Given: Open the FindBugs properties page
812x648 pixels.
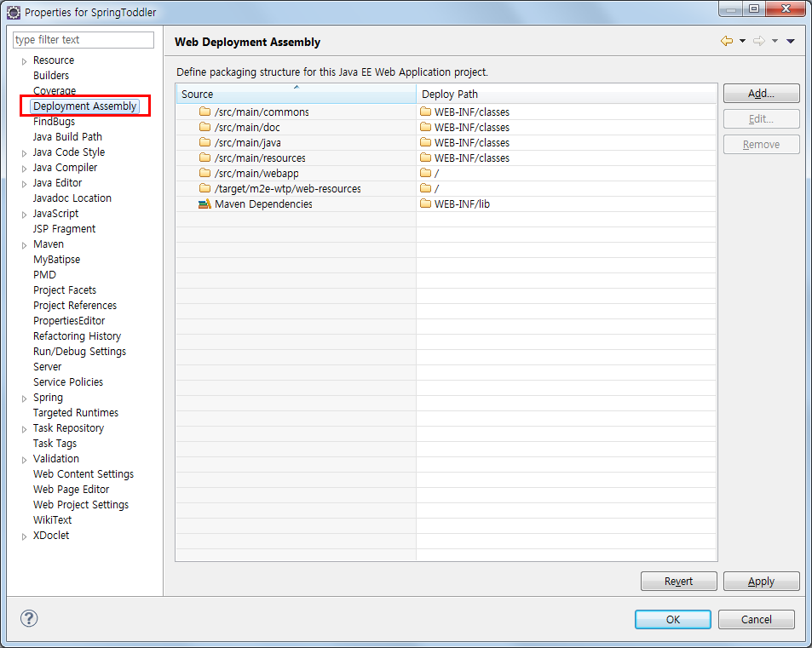Looking at the screenshot, I should pos(54,122).
